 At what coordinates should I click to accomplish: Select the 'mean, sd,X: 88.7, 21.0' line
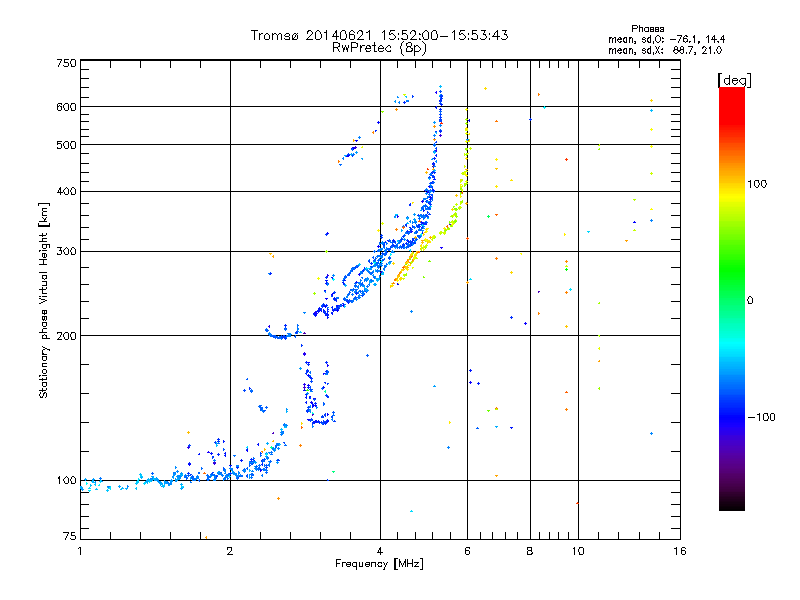coord(665,50)
